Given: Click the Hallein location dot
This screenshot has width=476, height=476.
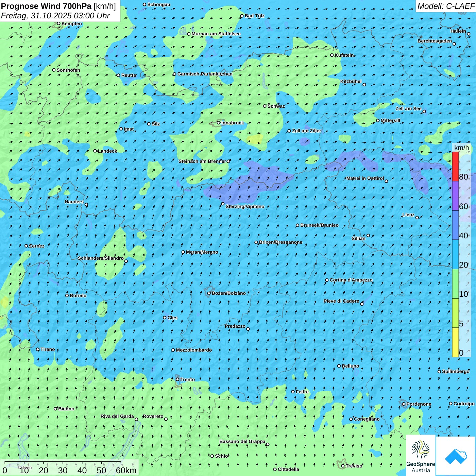Looking at the screenshot, I should (x=469, y=34).
